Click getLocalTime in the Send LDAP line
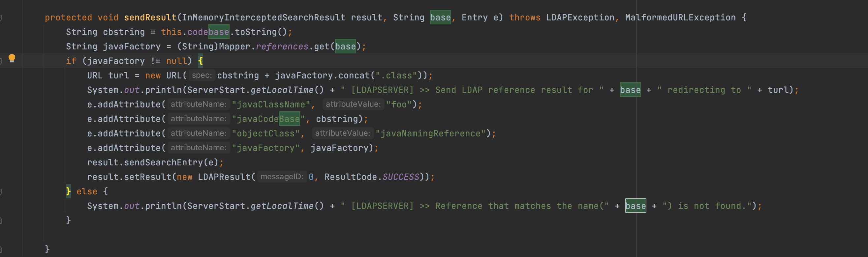This screenshot has width=868, height=257. point(282,90)
